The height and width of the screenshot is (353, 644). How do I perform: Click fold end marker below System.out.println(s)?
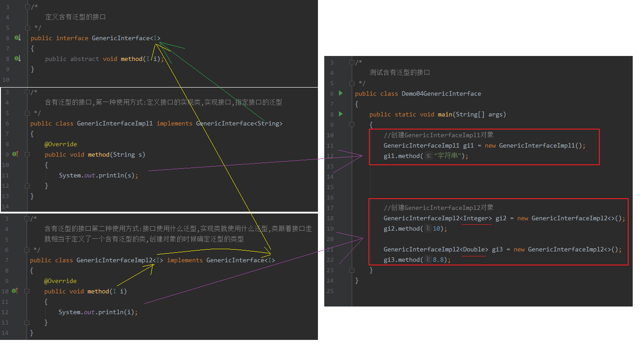tap(28, 186)
